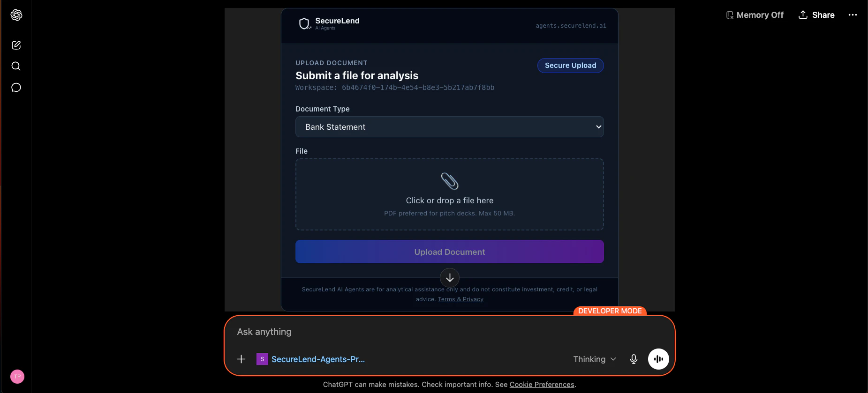Open the three-dot more options menu
The image size is (868, 393).
[853, 15]
